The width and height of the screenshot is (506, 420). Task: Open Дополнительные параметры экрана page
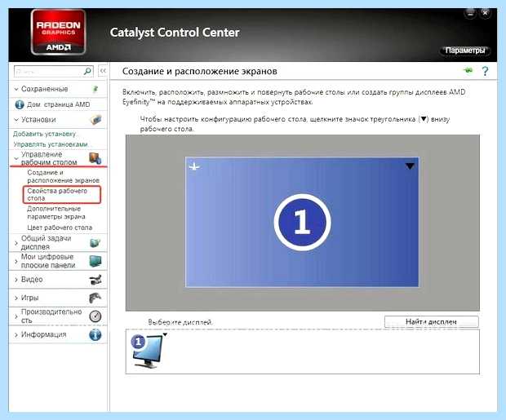tap(56, 213)
